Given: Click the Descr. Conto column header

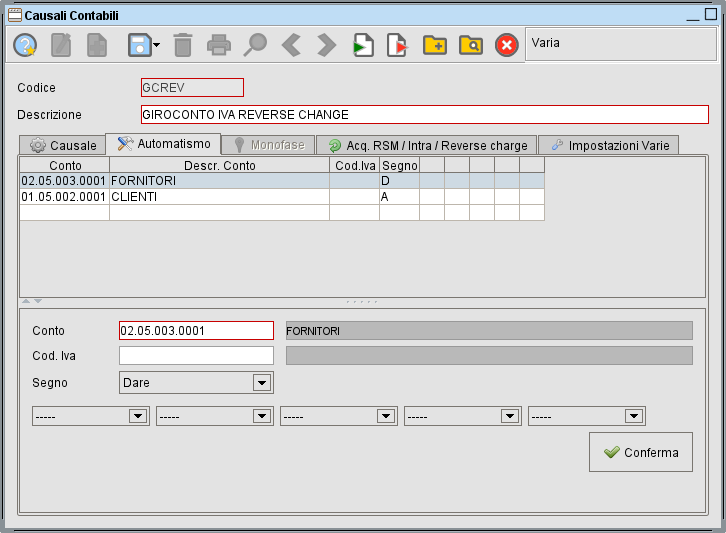Looking at the screenshot, I should coord(219,165).
